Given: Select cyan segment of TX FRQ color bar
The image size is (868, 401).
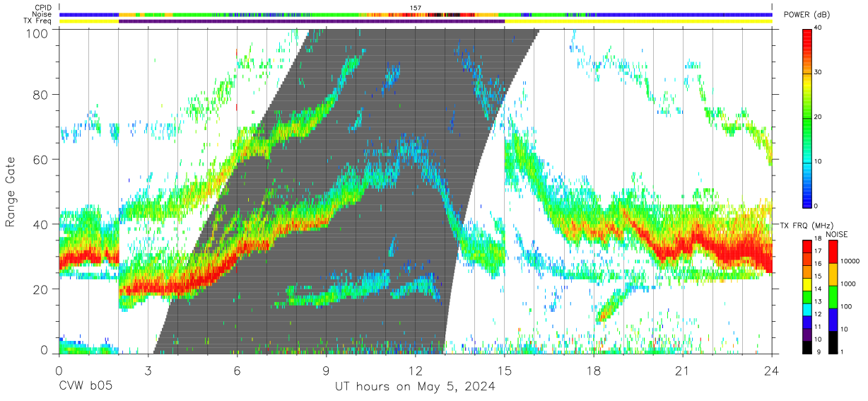Looking at the screenshot, I should (x=808, y=310).
